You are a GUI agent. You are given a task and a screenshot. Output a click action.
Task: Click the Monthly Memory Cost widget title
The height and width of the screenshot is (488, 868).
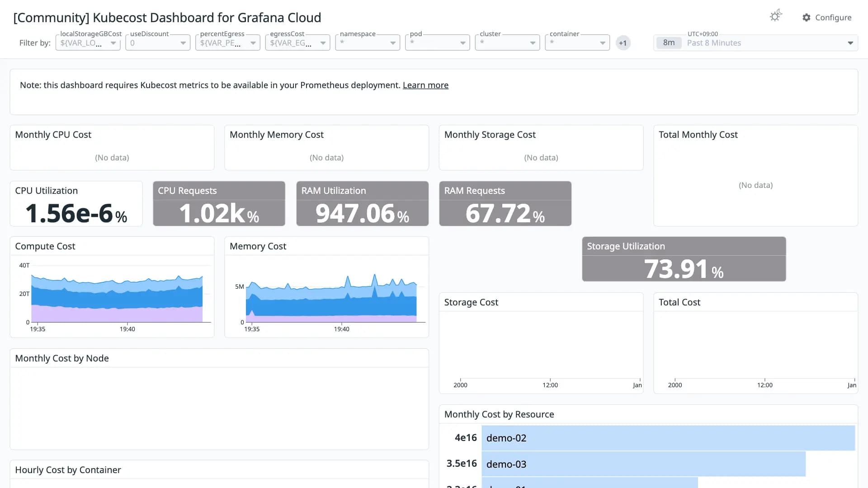coord(277,135)
